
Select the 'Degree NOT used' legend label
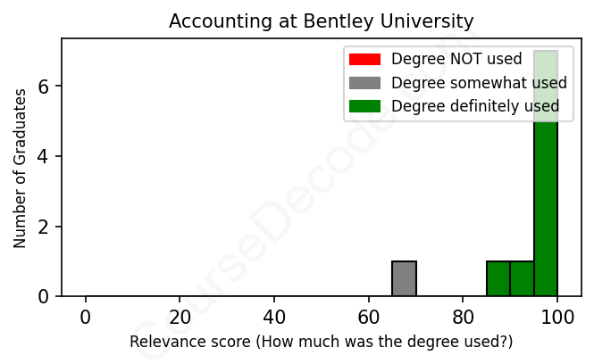click(456, 60)
